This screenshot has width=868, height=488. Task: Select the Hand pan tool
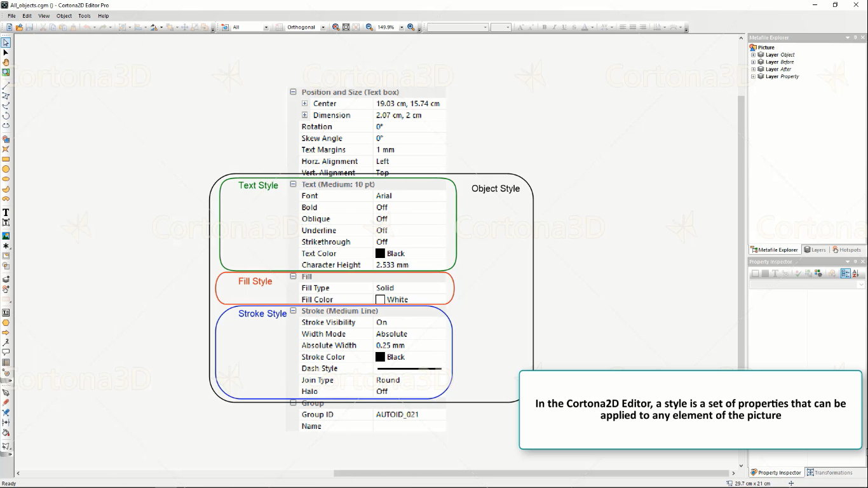click(6, 62)
